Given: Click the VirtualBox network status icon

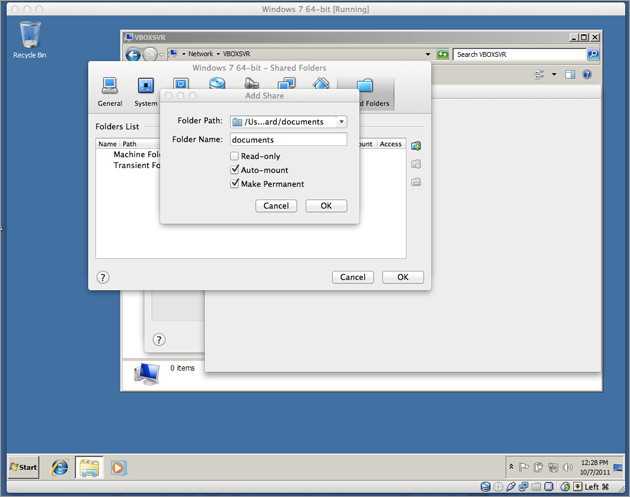Looking at the screenshot, I should click(x=524, y=487).
